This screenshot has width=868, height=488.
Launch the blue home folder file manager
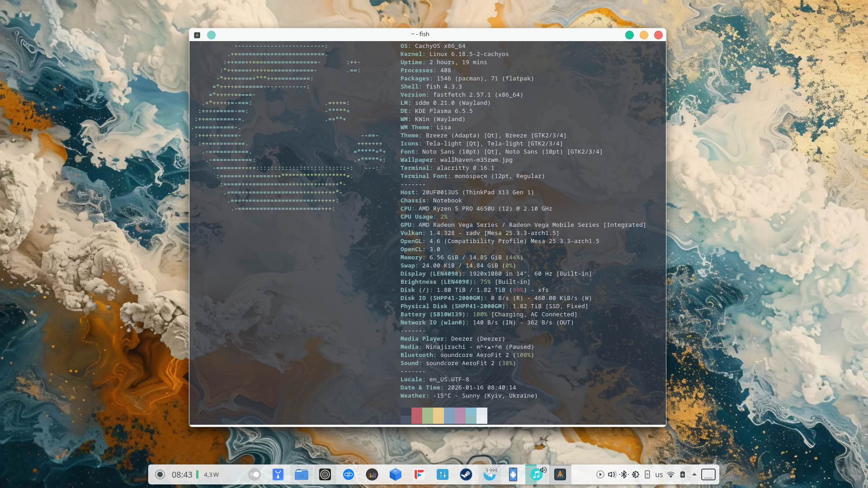(301, 474)
